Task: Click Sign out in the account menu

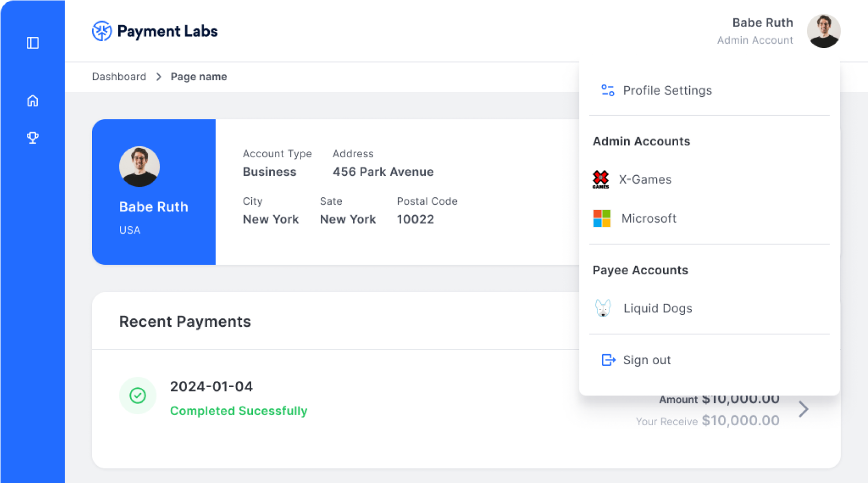Action: [647, 360]
